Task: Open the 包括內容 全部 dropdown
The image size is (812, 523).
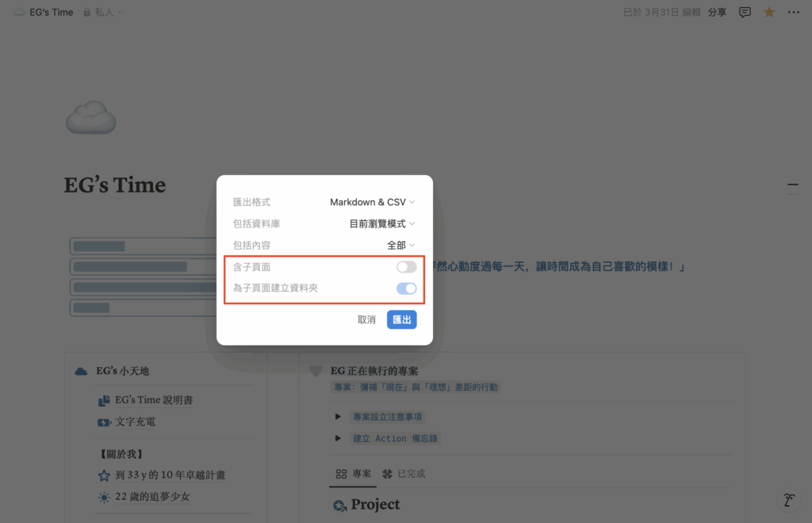Action: (x=400, y=246)
